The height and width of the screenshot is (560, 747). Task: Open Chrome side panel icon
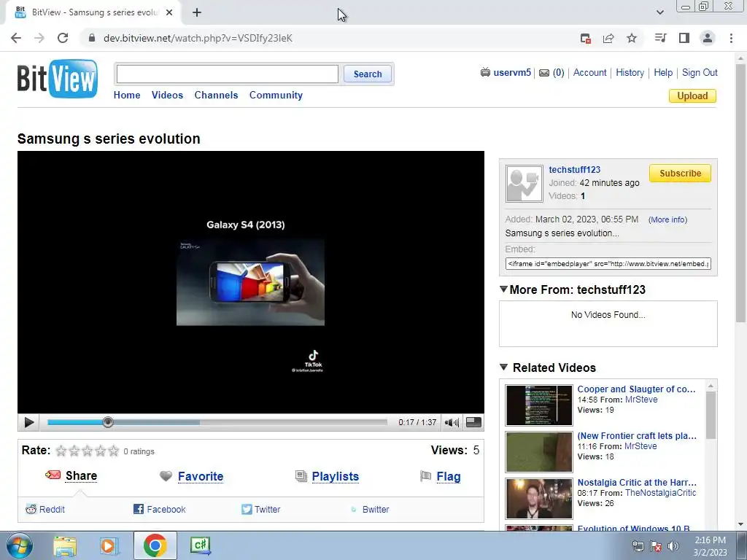point(684,38)
